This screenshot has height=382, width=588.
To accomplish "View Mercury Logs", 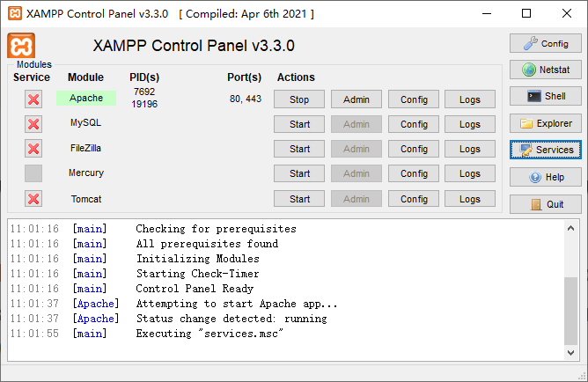I will (x=470, y=173).
